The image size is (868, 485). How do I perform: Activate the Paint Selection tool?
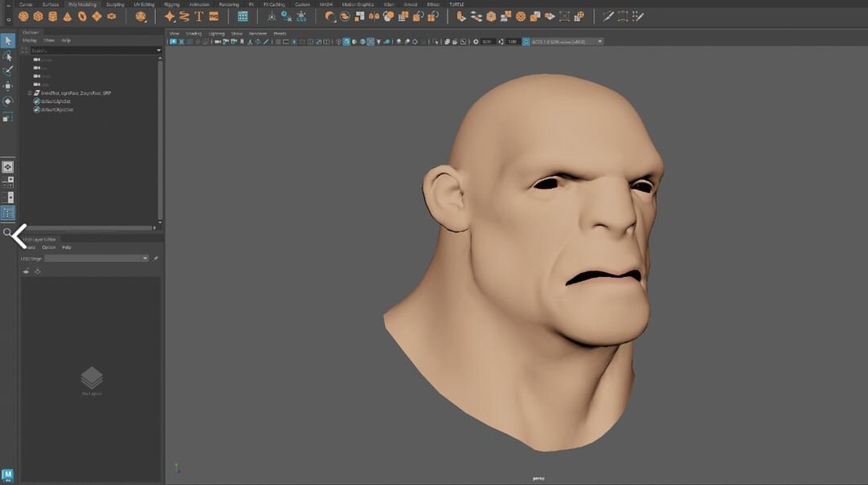point(8,68)
